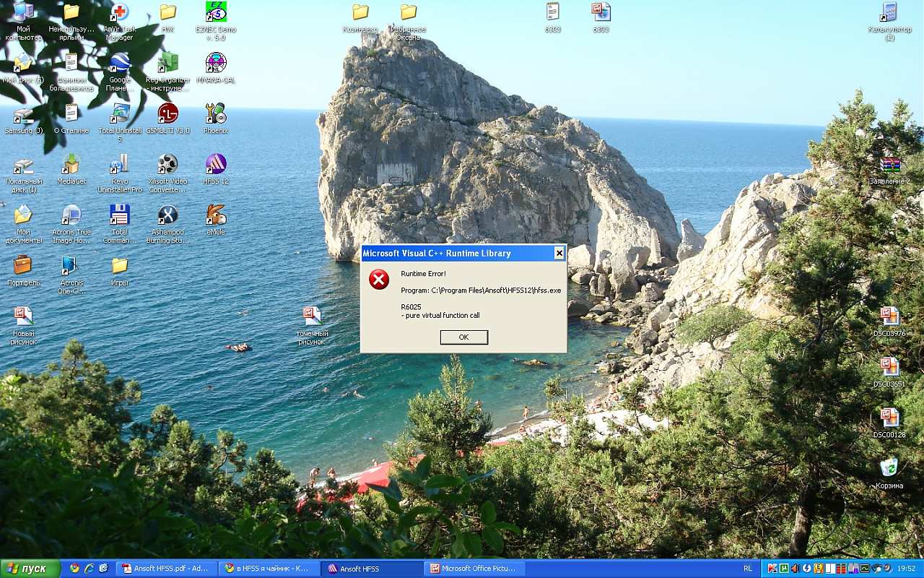Select the Google Планета Земля shortcut
Image resolution: width=924 pixels, height=578 pixels.
(119, 72)
